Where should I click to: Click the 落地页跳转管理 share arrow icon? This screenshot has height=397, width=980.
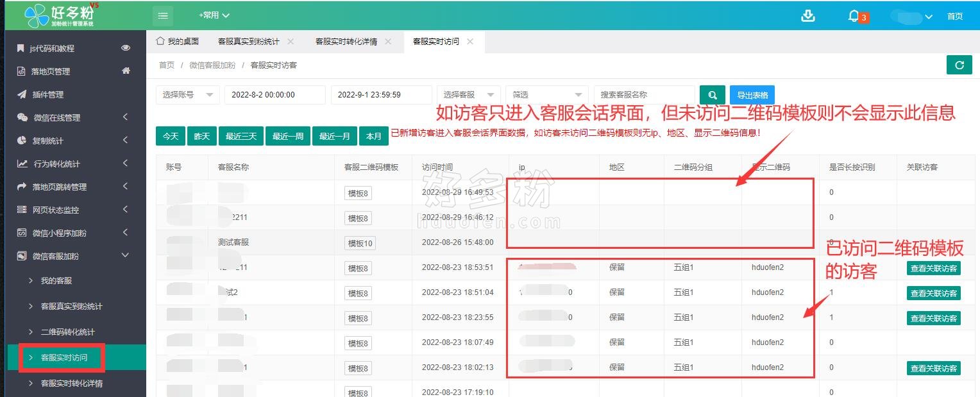[21, 187]
